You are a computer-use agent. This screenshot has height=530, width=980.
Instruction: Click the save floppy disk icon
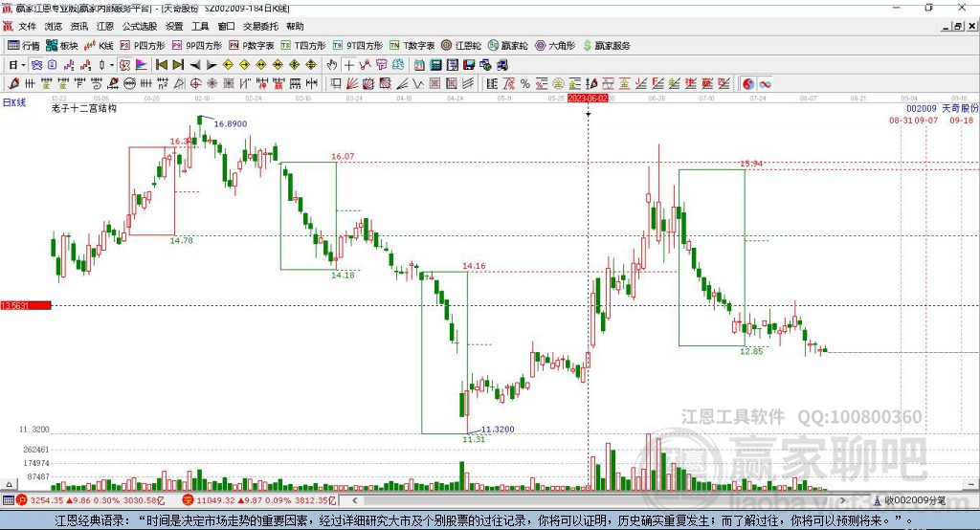[469, 64]
